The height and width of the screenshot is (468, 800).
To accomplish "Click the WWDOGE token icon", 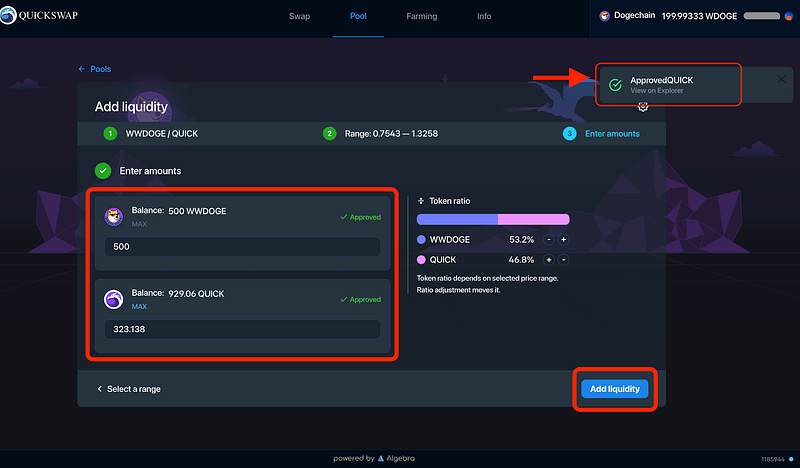I will [114, 217].
